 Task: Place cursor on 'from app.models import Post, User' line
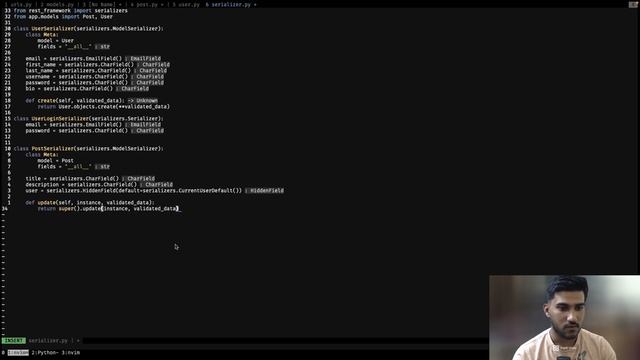click(x=63, y=17)
